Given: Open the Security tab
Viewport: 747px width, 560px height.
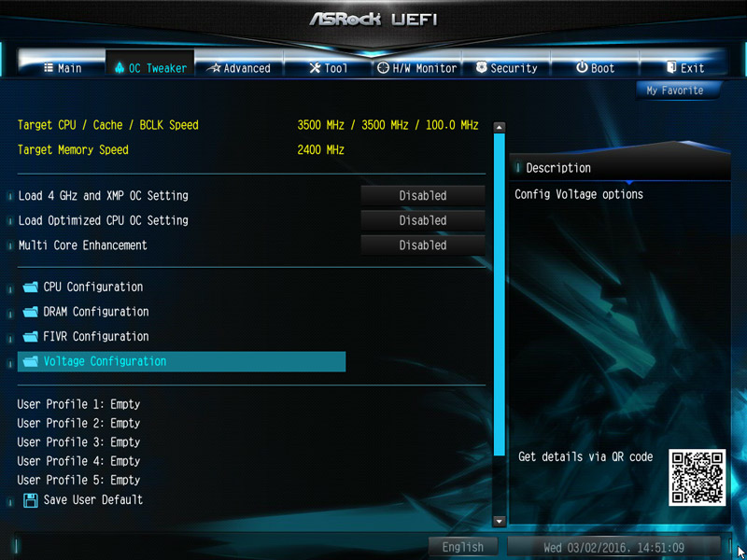Looking at the screenshot, I should click(x=506, y=67).
